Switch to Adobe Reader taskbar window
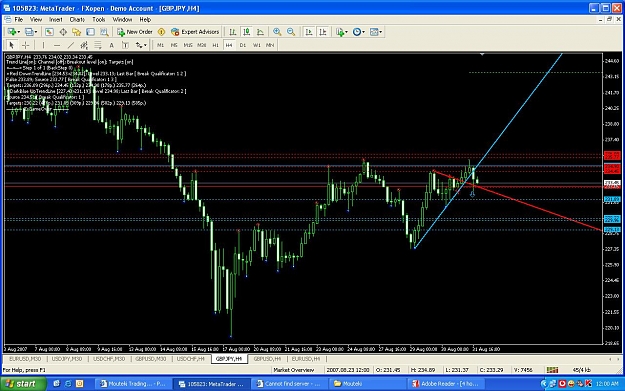This screenshot has width=625, height=391. (x=447, y=383)
